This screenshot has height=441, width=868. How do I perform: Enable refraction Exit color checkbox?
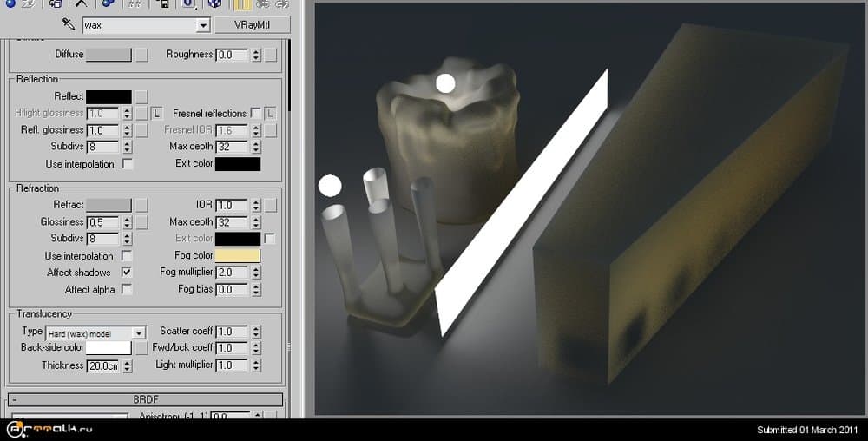270,239
